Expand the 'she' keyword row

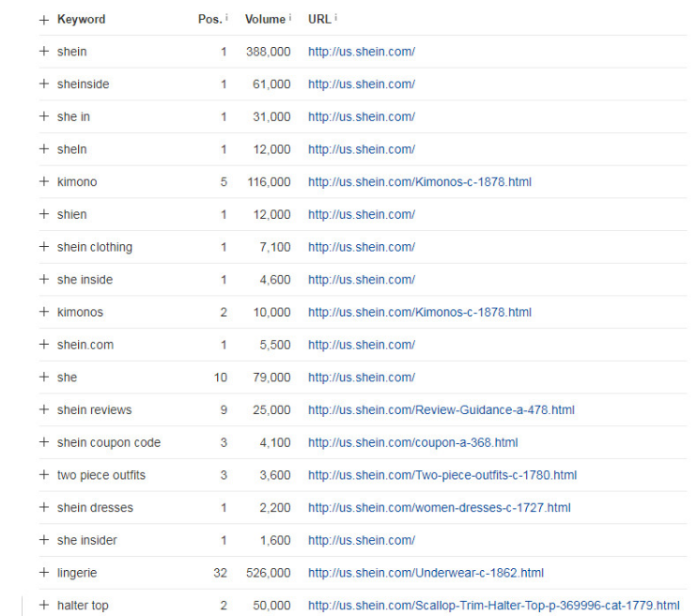[x=43, y=377]
